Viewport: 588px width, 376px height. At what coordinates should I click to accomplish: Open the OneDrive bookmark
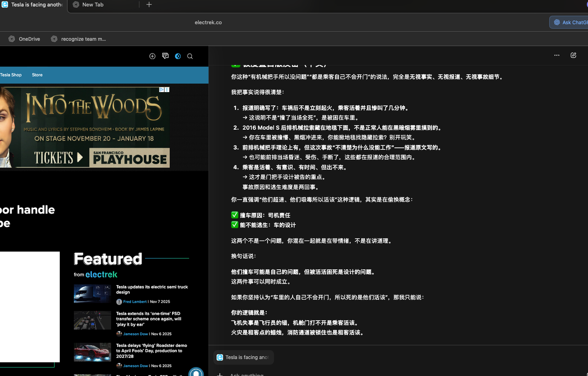click(24, 39)
